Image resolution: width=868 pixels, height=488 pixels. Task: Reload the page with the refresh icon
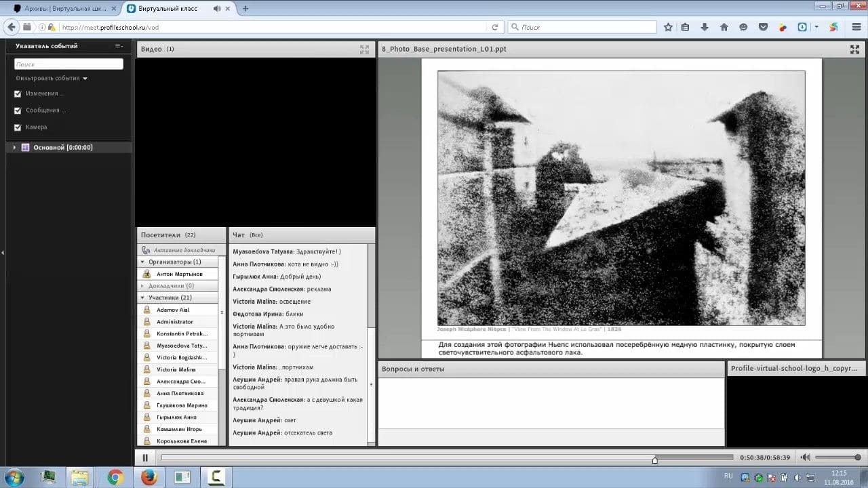pos(495,27)
